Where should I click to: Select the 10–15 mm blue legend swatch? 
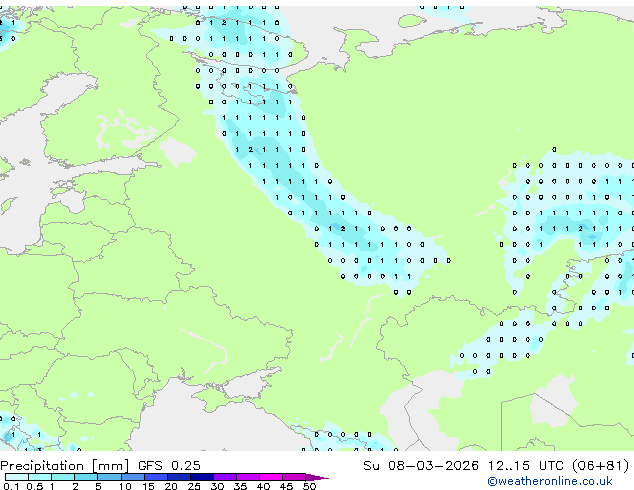pos(132,477)
